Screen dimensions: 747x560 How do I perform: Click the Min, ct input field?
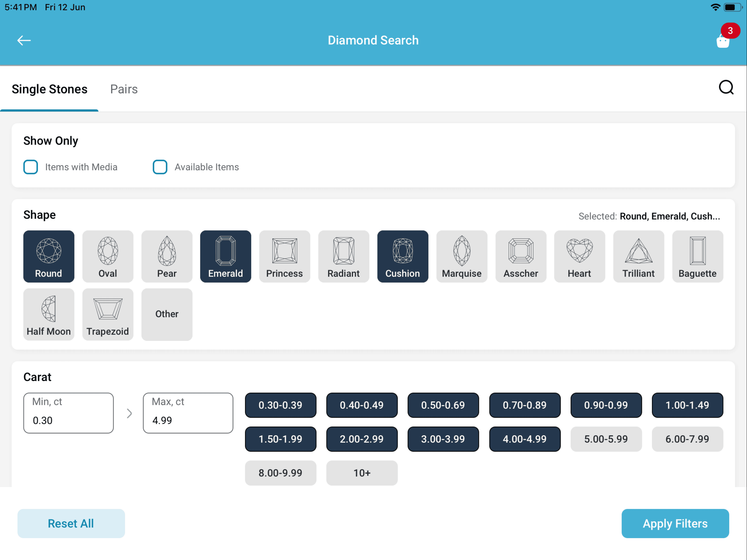pyautogui.click(x=69, y=413)
